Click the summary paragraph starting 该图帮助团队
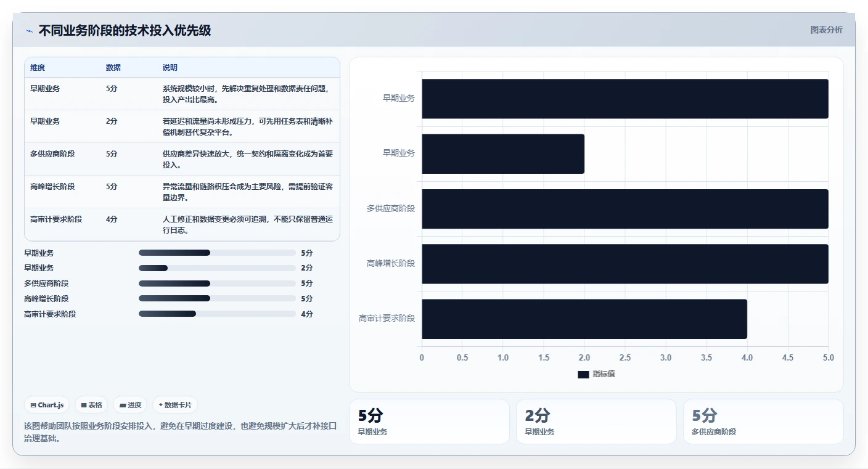This screenshot has height=469, width=868. click(x=181, y=432)
